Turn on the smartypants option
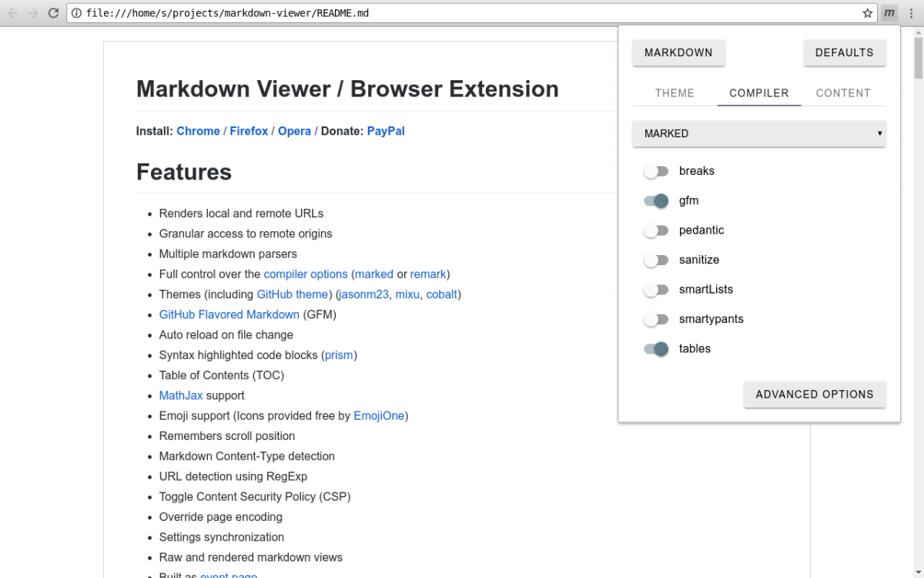Viewport: 924px width, 578px height. click(656, 319)
